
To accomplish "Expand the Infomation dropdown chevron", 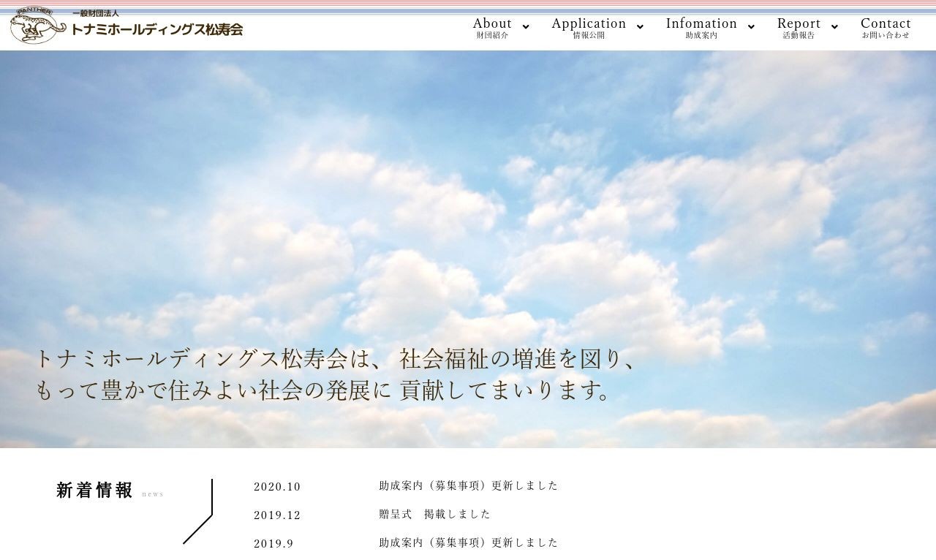I will [751, 27].
